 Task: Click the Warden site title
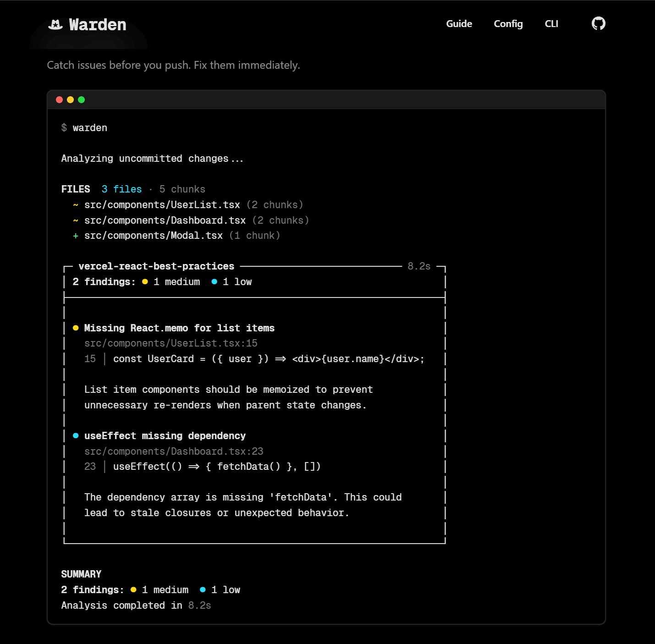[97, 25]
